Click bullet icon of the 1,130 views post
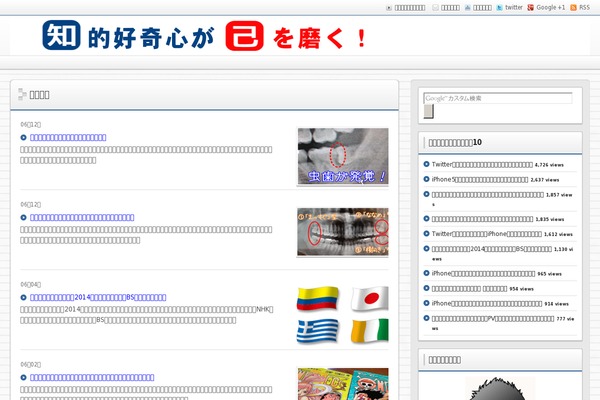The image size is (600, 400). (426, 249)
